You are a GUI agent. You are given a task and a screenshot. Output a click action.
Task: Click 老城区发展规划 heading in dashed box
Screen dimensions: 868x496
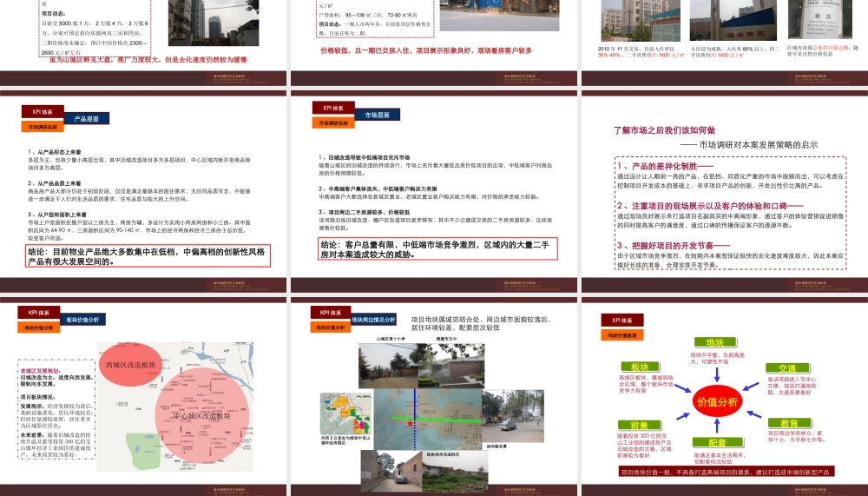41,371
